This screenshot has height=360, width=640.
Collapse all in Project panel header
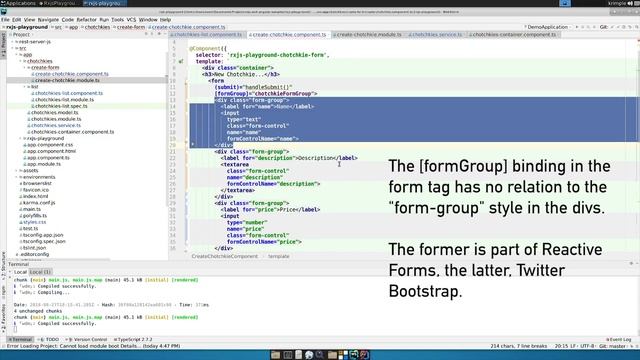coord(153,34)
